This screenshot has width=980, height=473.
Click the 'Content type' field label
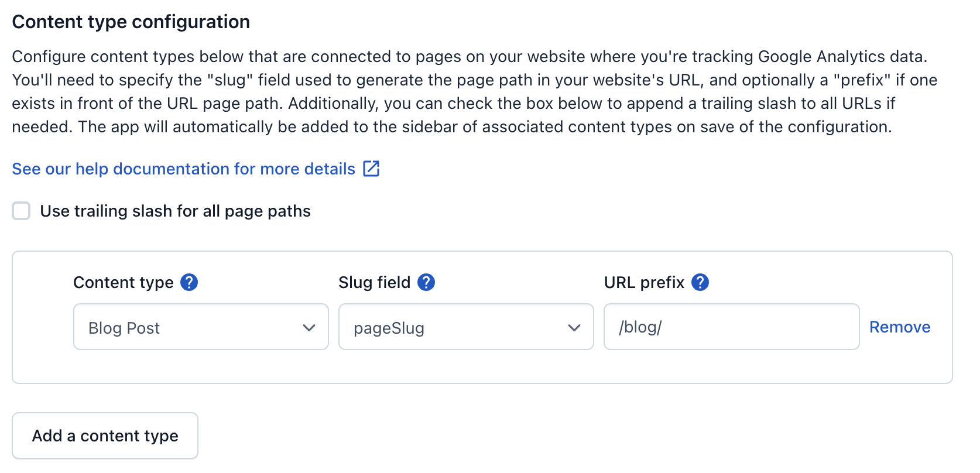pos(124,282)
